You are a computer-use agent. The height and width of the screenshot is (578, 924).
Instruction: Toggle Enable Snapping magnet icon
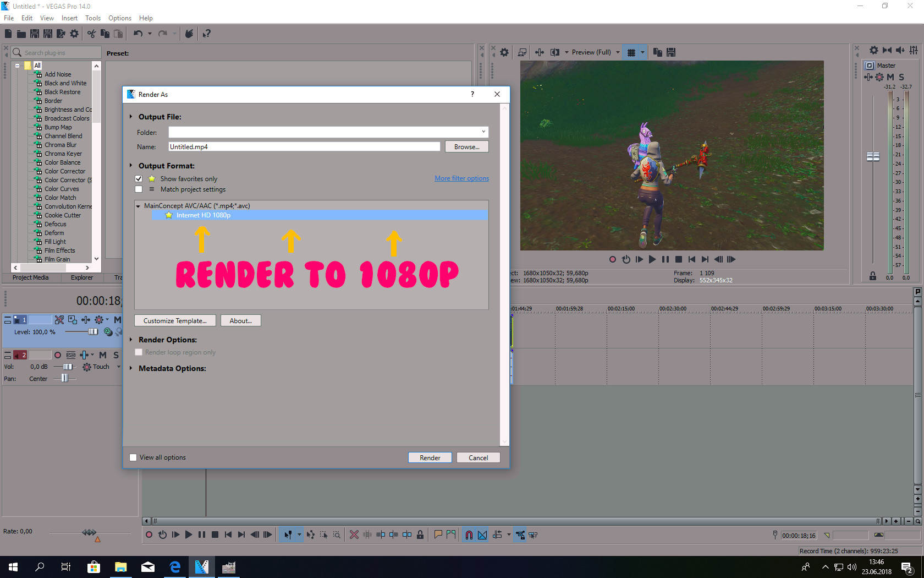click(469, 535)
